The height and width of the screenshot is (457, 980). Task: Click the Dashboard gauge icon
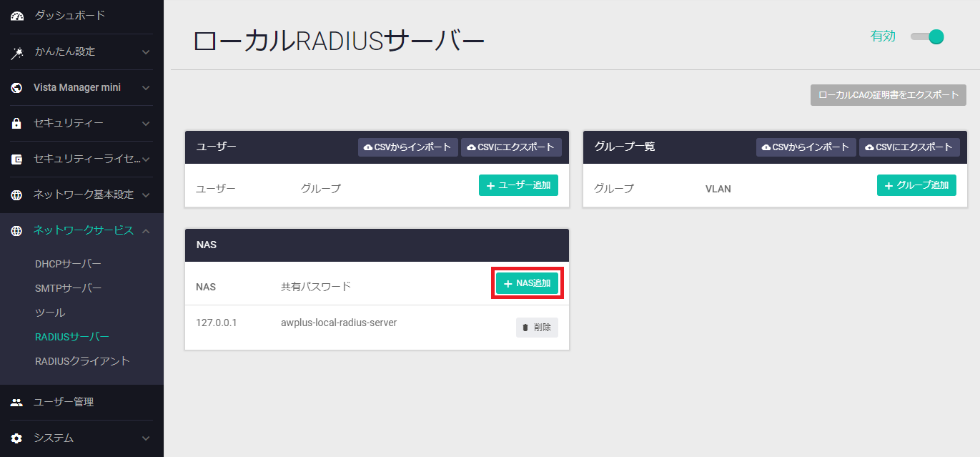point(17,16)
